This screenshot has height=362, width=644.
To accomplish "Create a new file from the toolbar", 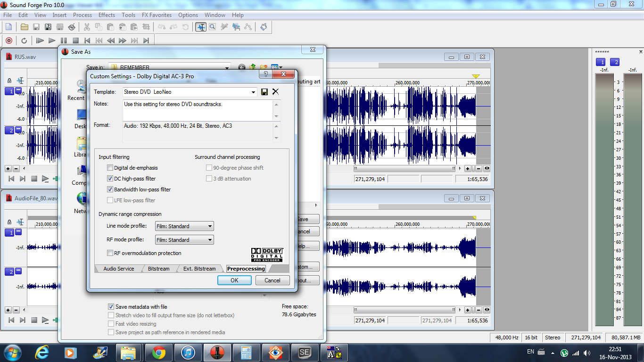I will point(8,27).
